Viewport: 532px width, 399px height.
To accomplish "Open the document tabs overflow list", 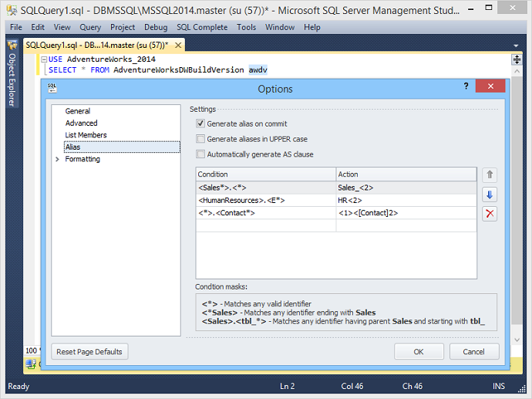I will pyautogui.click(x=516, y=46).
